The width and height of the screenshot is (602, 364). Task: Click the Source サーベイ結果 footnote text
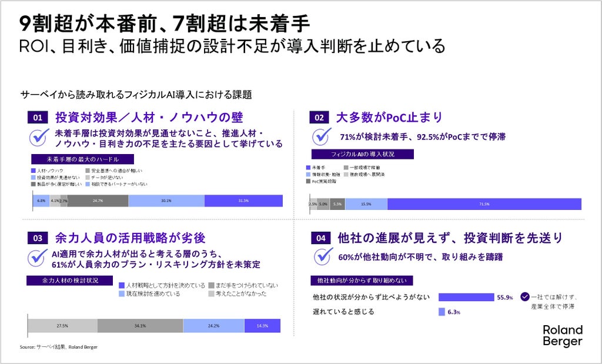[59, 347]
